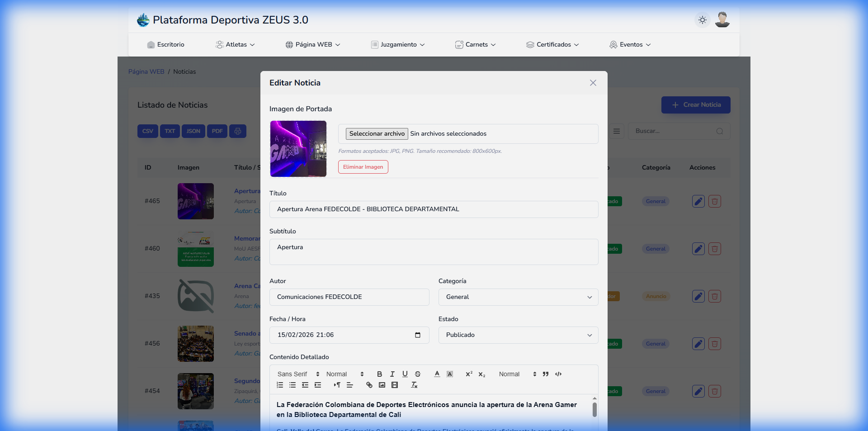This screenshot has width=868, height=431.
Task: Insert a code block
Action: tap(558, 374)
